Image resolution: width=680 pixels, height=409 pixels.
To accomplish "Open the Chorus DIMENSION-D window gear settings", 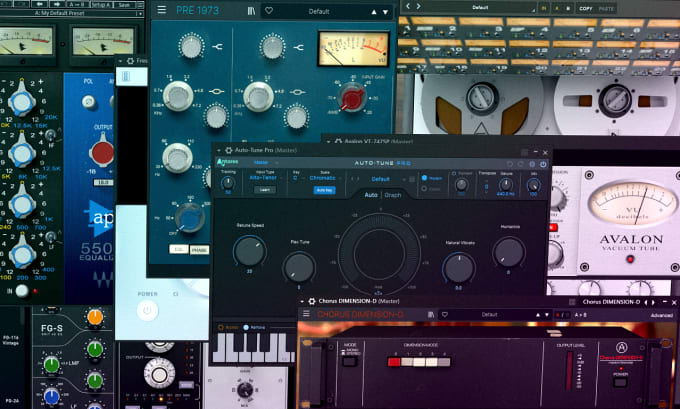I will [x=311, y=301].
